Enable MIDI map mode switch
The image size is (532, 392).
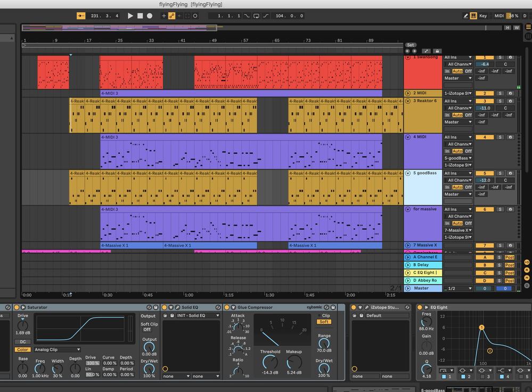point(499,15)
